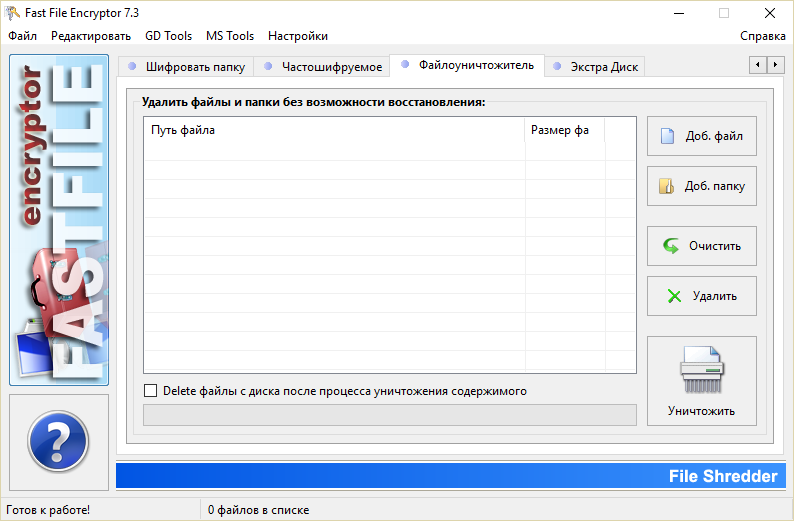Open the Редактировать menu
This screenshot has width=794, height=521.
(x=91, y=36)
